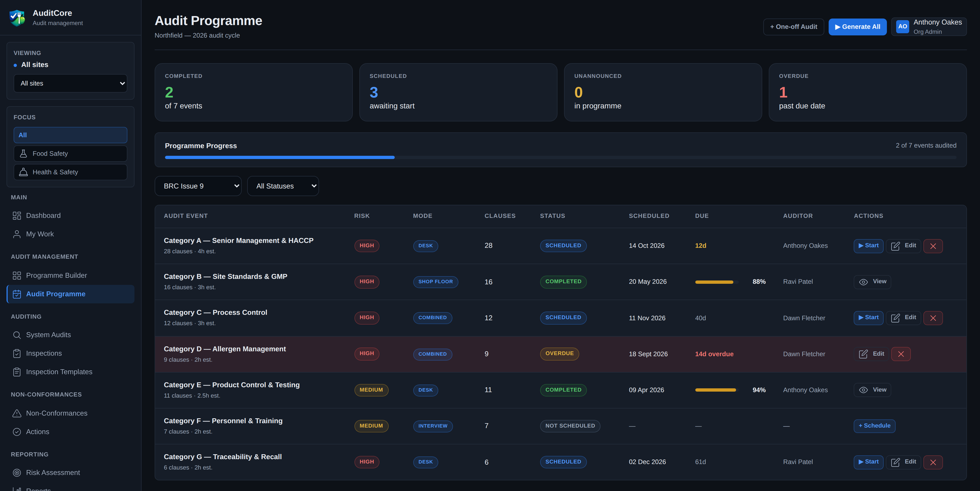
Task: Start Category G Traceability & Recall audit
Action: pyautogui.click(x=868, y=462)
